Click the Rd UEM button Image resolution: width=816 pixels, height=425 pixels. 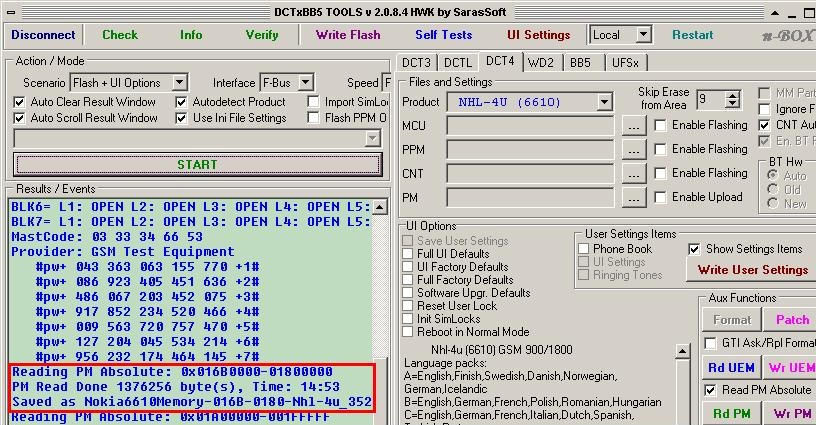tap(731, 368)
